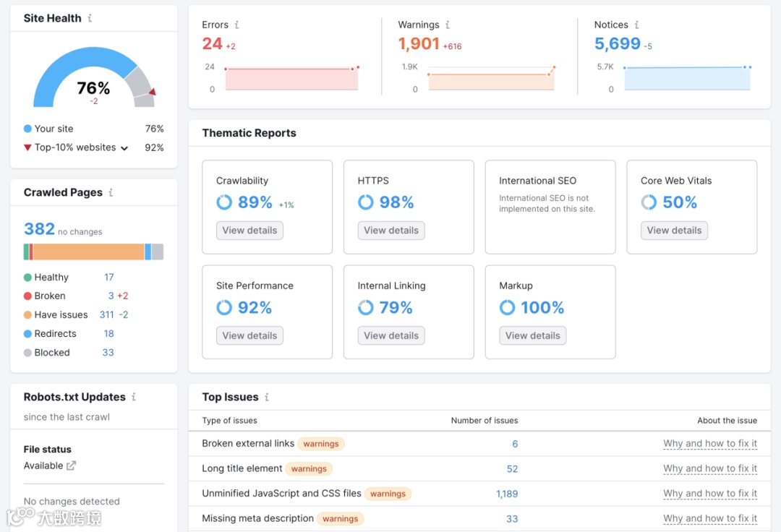
Task: Click the Internal Linking progress ring icon
Action: [366, 307]
